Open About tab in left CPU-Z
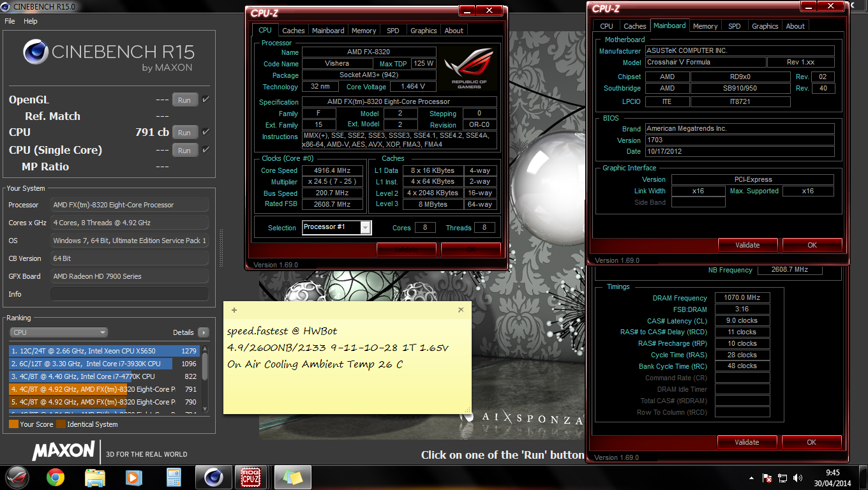 (x=454, y=31)
